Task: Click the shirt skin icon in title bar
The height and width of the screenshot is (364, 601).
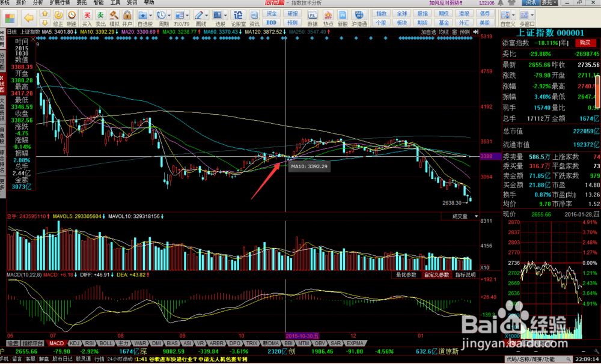Action: [510, 2]
